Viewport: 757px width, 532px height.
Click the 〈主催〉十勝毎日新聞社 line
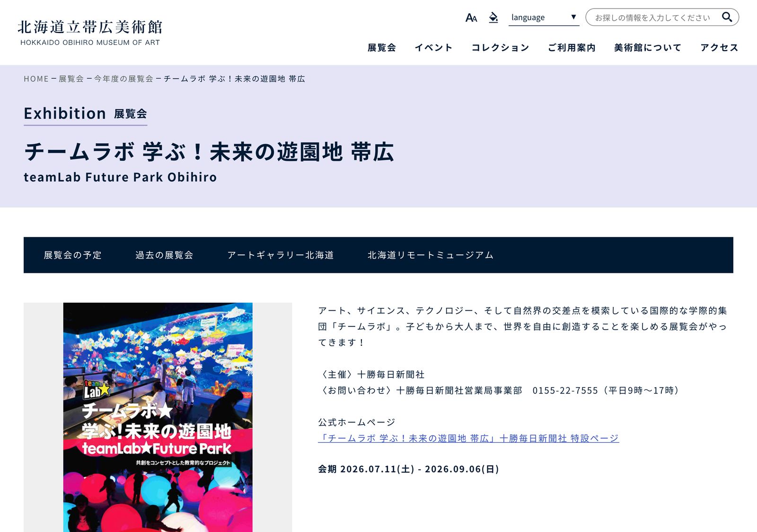pyautogui.click(x=371, y=375)
